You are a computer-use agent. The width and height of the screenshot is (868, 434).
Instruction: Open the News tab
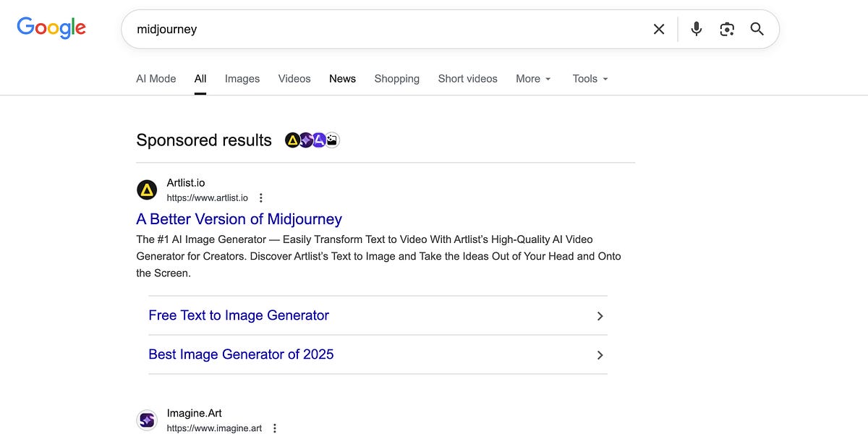(342, 79)
